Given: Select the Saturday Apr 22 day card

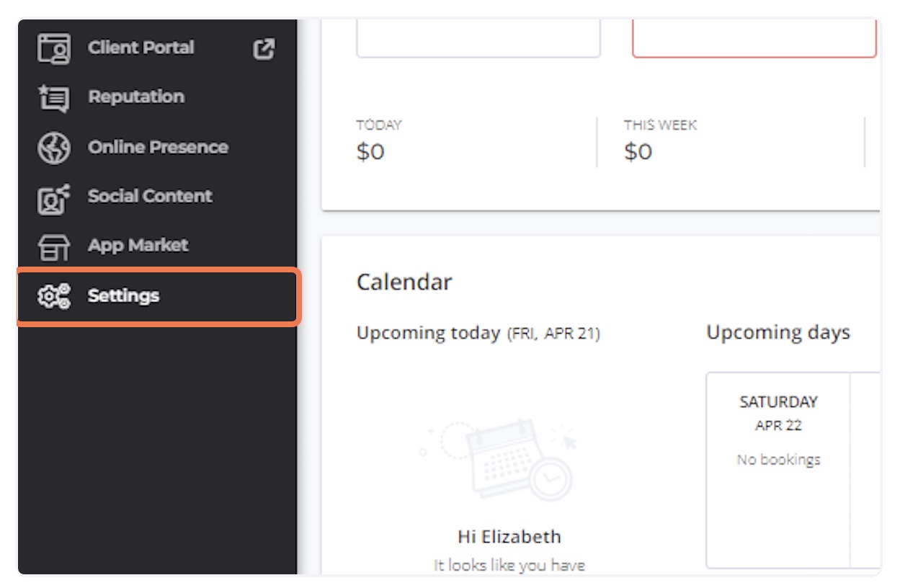Looking at the screenshot, I should point(778,470).
